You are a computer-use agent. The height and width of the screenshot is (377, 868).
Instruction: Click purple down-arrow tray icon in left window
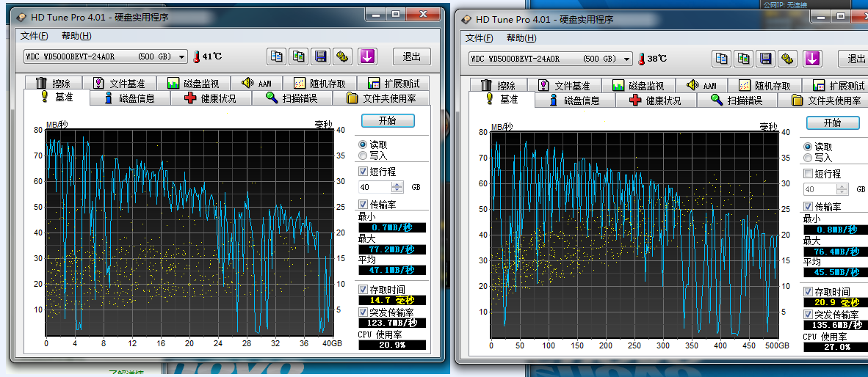point(368,56)
